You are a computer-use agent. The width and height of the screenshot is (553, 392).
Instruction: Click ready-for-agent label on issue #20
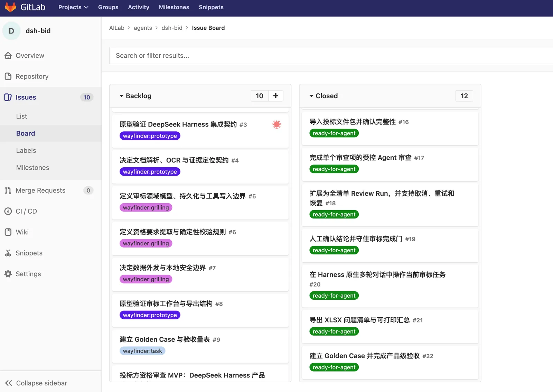[334, 296]
